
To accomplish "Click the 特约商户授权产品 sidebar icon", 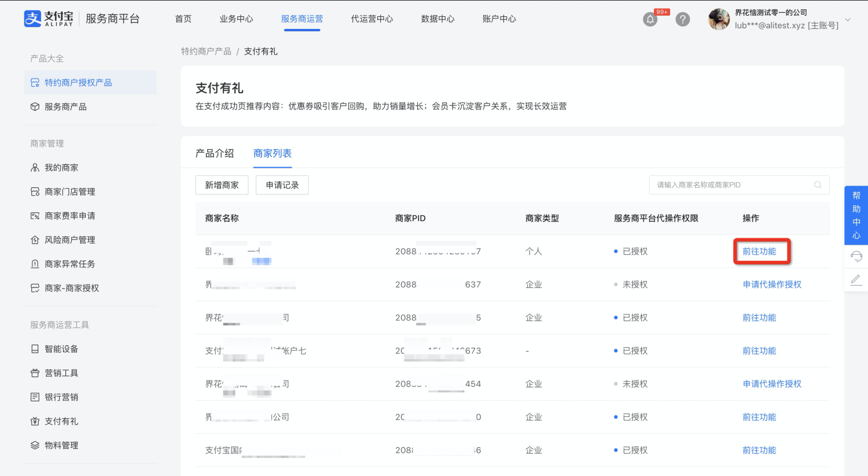I will pos(35,83).
